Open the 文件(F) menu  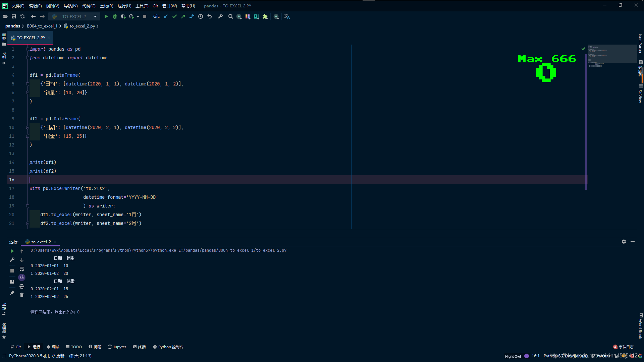[18, 6]
